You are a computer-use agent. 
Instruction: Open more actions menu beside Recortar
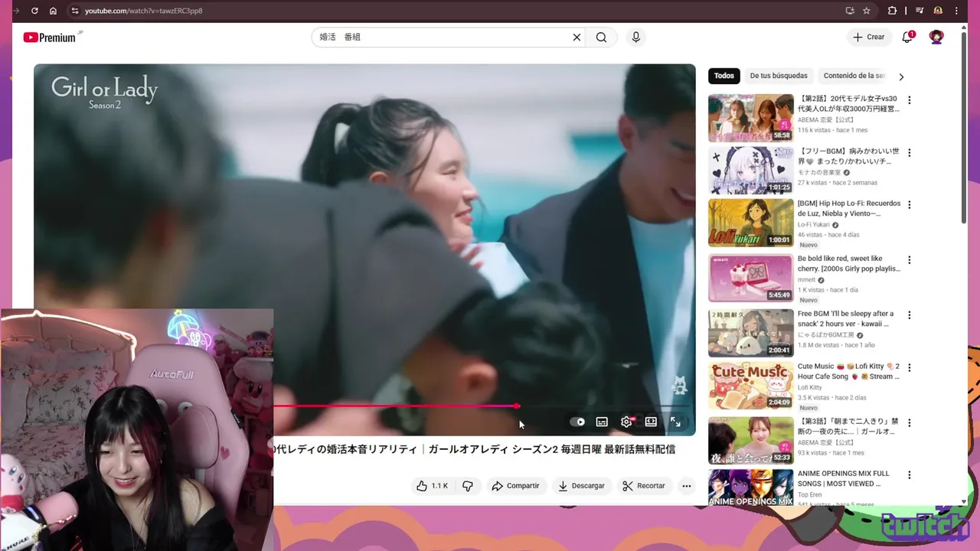tap(686, 486)
